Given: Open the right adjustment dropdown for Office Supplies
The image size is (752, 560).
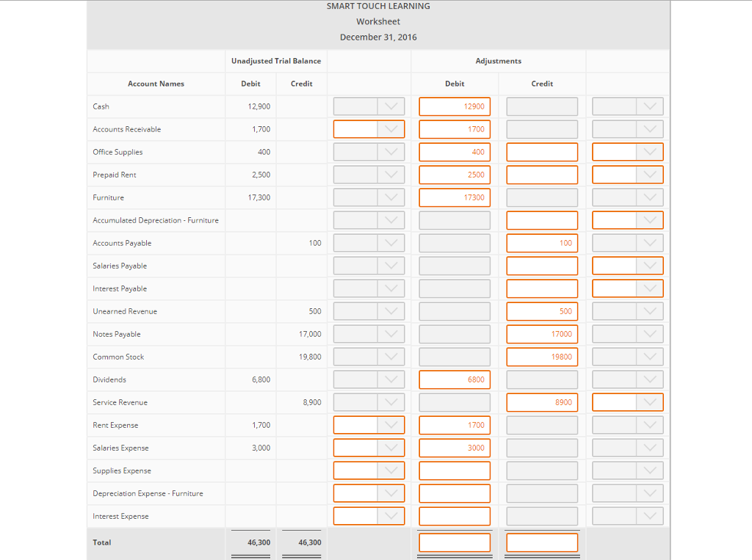Looking at the screenshot, I should tap(628, 152).
